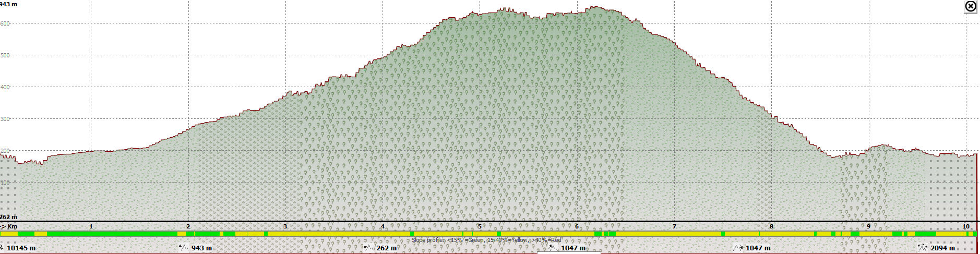Click kilometer marker 8 on distance axis
This screenshot has width=980, height=254.
(x=771, y=226)
